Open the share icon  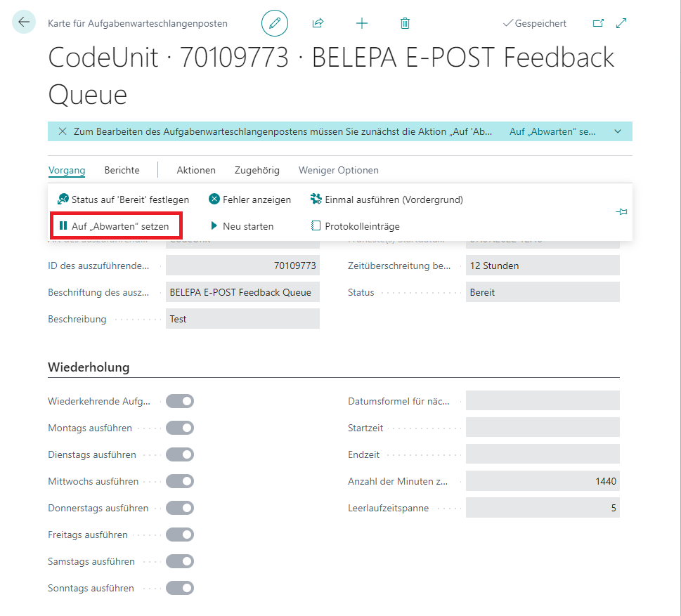pos(318,23)
